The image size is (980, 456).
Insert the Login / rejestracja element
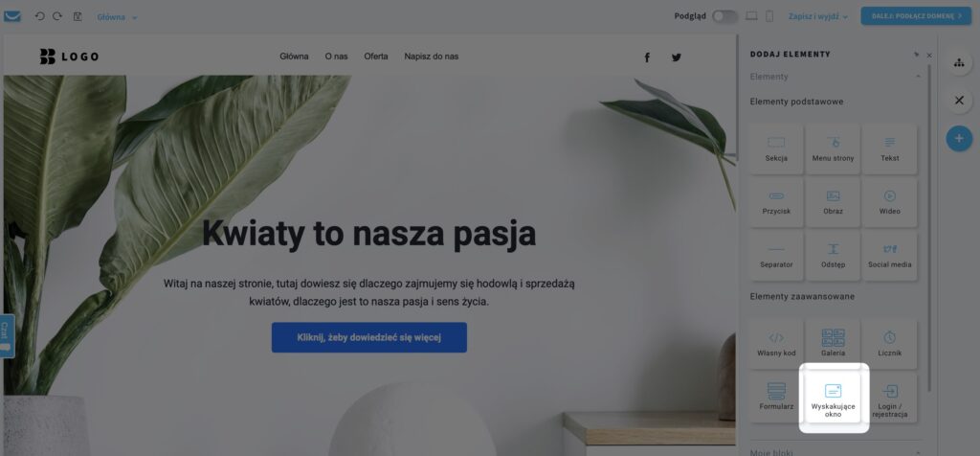click(x=889, y=398)
